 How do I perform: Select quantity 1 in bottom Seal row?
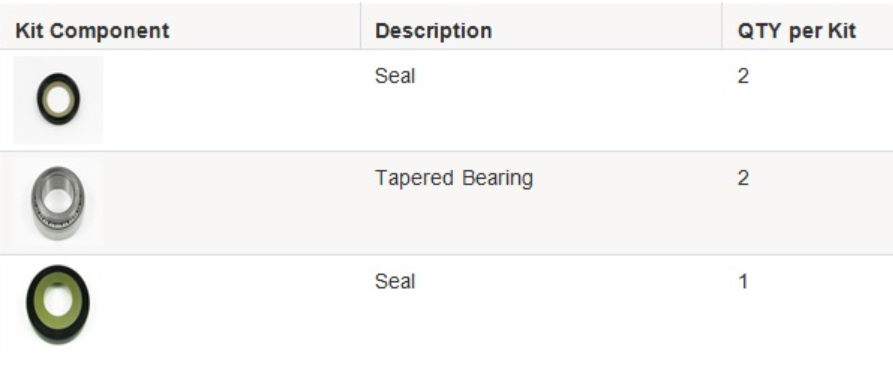(743, 281)
